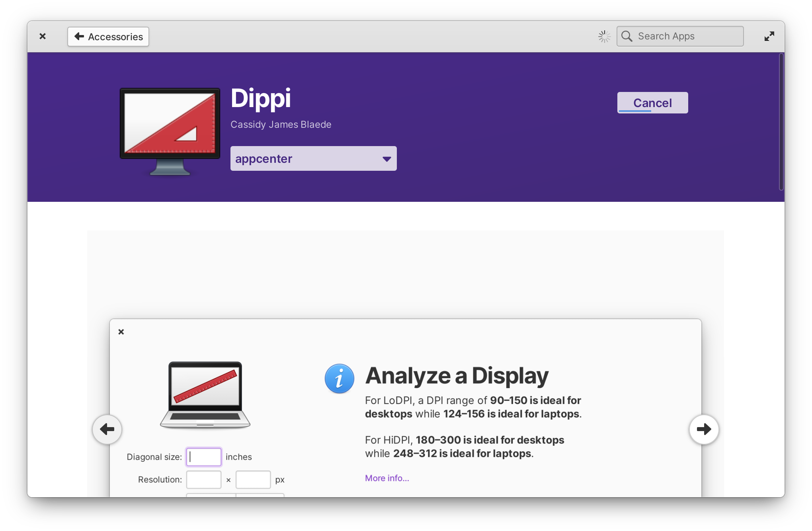Close the screenshot preview window

coord(121,332)
